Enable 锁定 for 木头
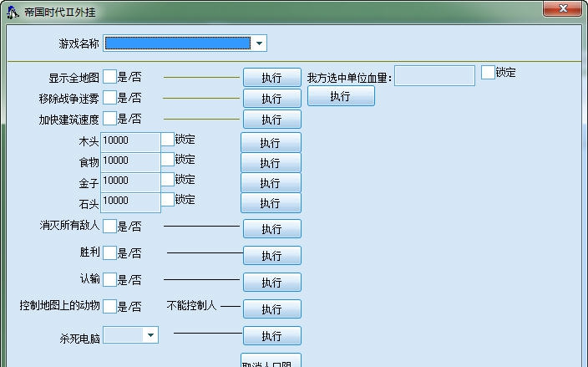The height and width of the screenshot is (367, 588). [x=168, y=140]
